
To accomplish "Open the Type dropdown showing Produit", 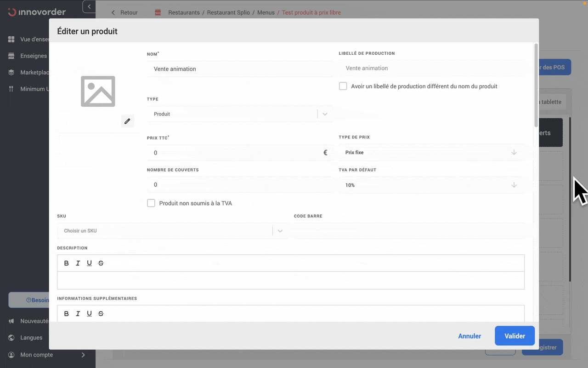I will click(239, 114).
